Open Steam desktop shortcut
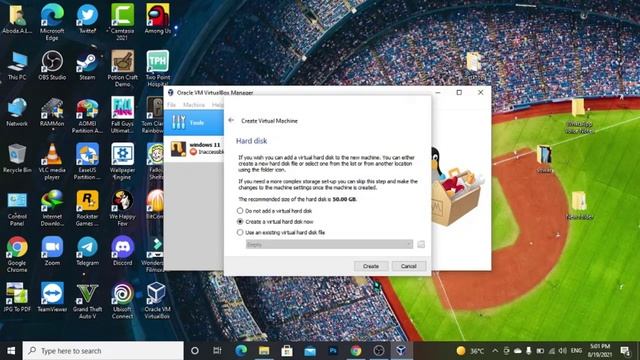 pos(87,66)
